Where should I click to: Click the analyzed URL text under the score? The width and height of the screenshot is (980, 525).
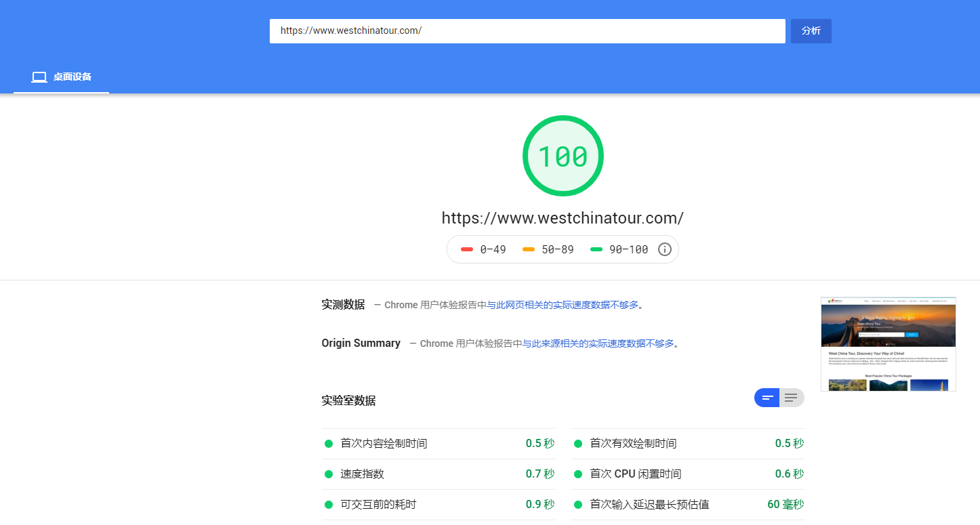(563, 218)
